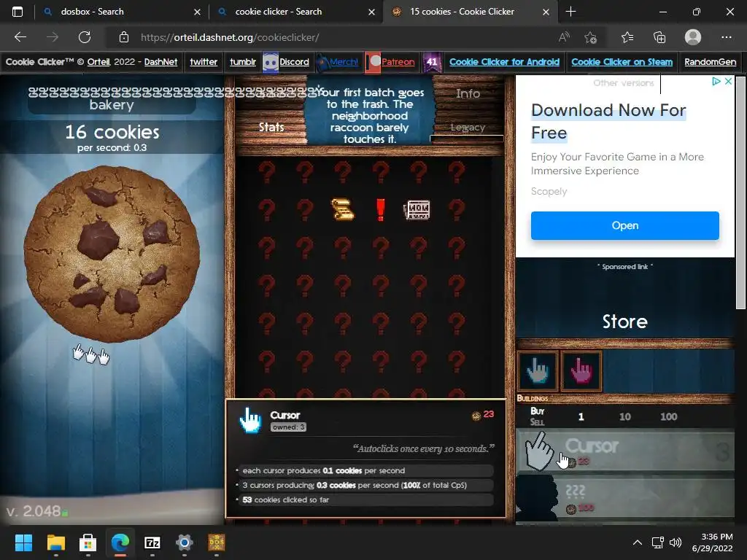Click the WOW sign achievement icon
This screenshot has width=747, height=560.
tap(417, 209)
